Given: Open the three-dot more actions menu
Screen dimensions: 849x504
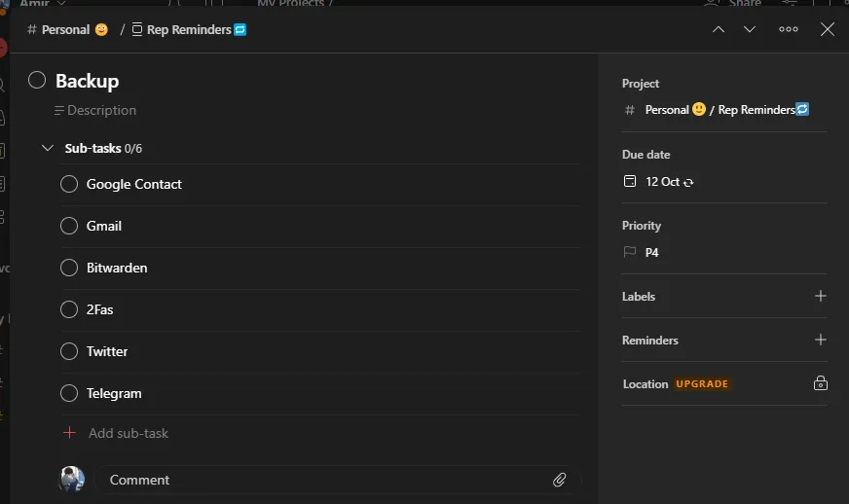Looking at the screenshot, I should [x=789, y=29].
